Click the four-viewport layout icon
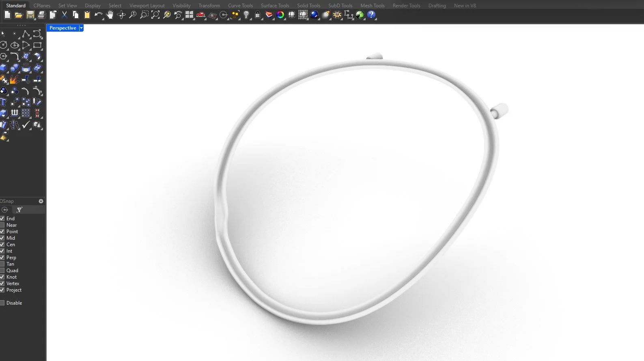Screen dimensions: 644x361 (x=189, y=15)
